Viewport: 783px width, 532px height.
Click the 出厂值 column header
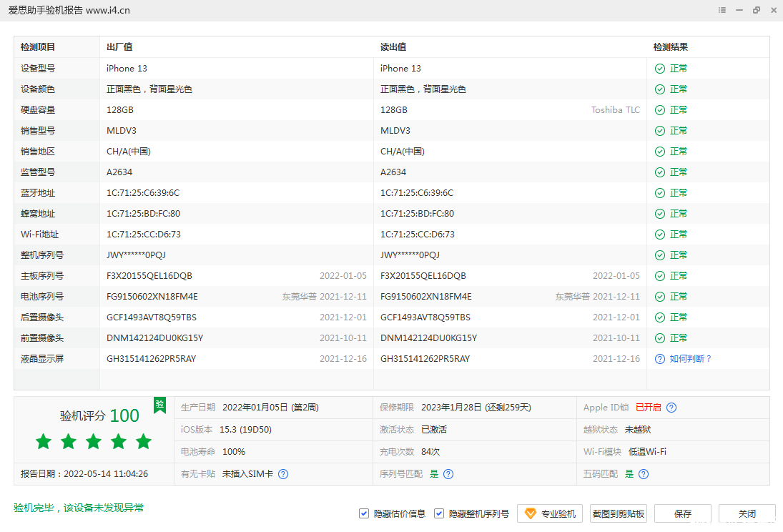pyautogui.click(x=119, y=47)
